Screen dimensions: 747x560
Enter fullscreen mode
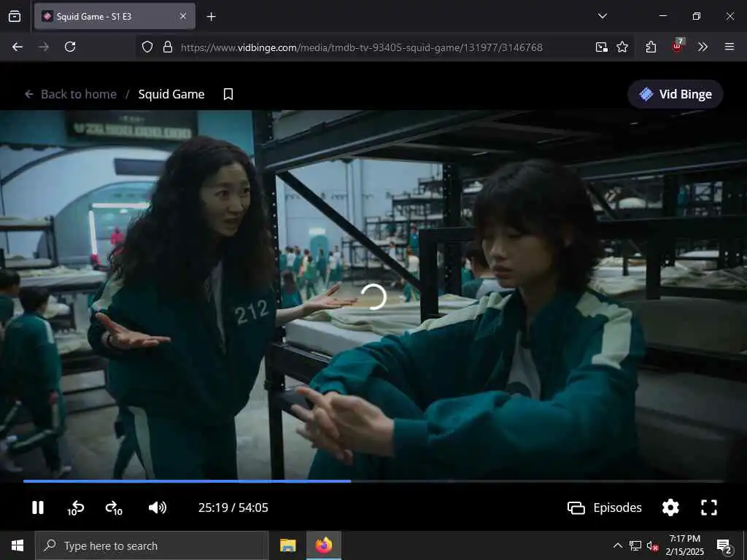click(x=709, y=507)
